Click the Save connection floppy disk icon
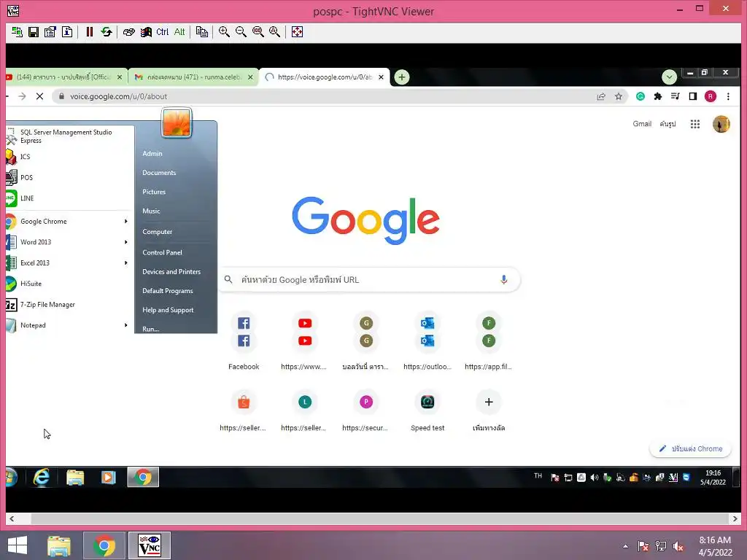Viewport: 747px width, 560px height. coord(34,32)
